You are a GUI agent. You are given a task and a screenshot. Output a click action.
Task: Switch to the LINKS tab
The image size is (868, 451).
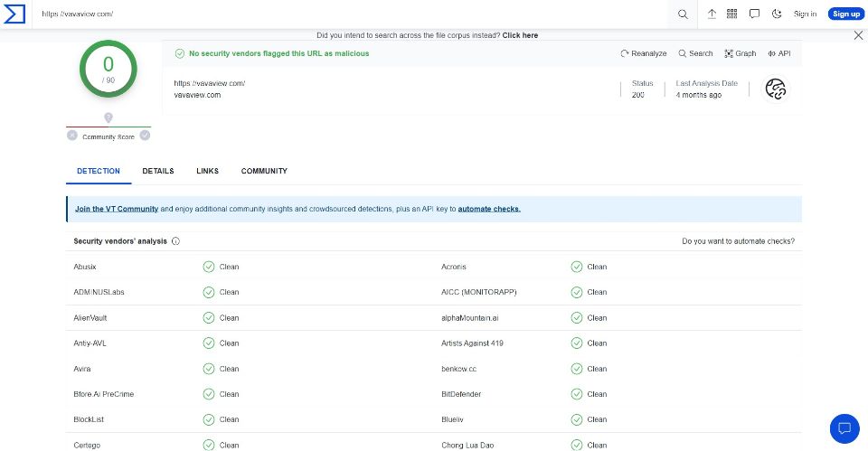(x=208, y=171)
